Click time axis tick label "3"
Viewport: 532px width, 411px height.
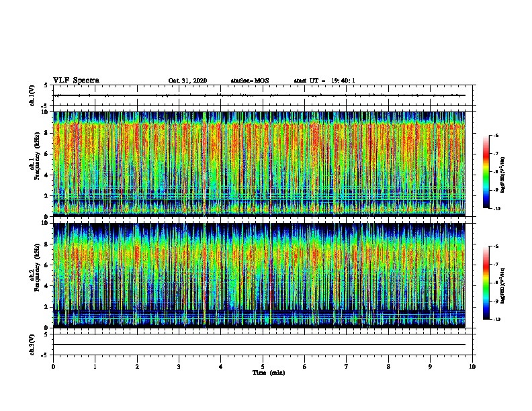coord(179,367)
